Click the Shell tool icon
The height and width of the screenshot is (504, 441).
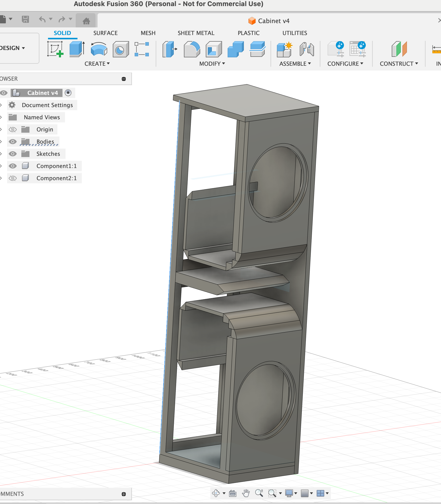(214, 49)
